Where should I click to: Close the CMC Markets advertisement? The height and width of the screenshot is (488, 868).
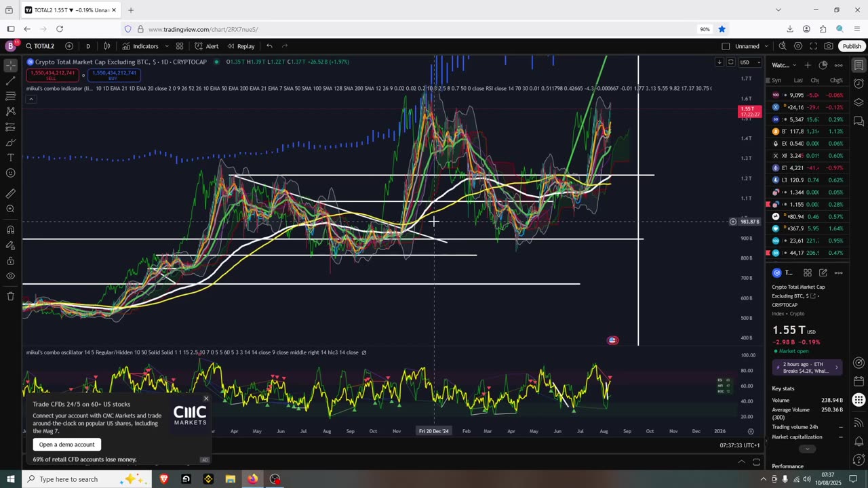click(206, 399)
